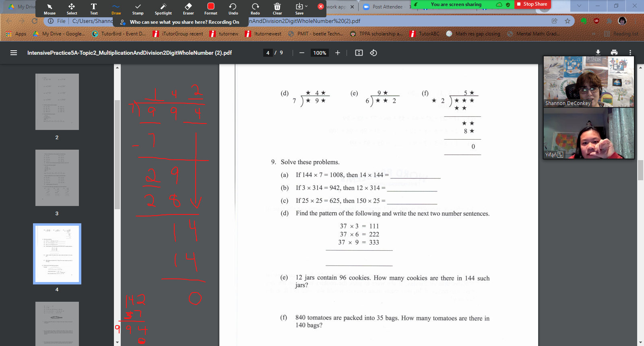
Task: Select Shannon DeConkey video tile
Action: tap(589, 82)
